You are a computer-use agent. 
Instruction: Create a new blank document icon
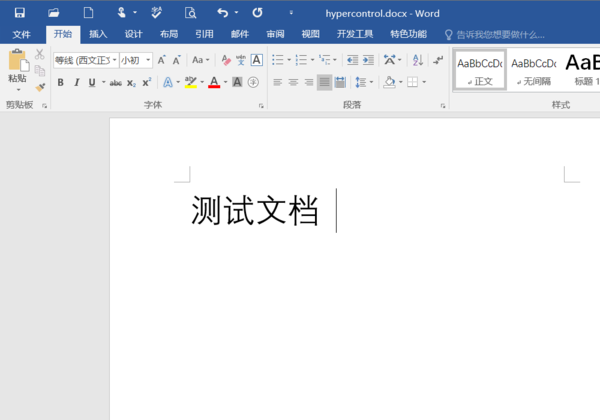(88, 13)
